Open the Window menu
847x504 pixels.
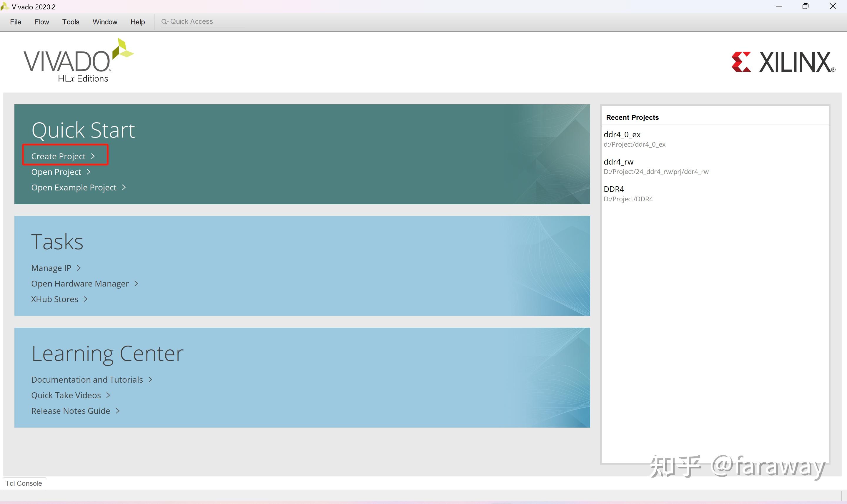(105, 22)
